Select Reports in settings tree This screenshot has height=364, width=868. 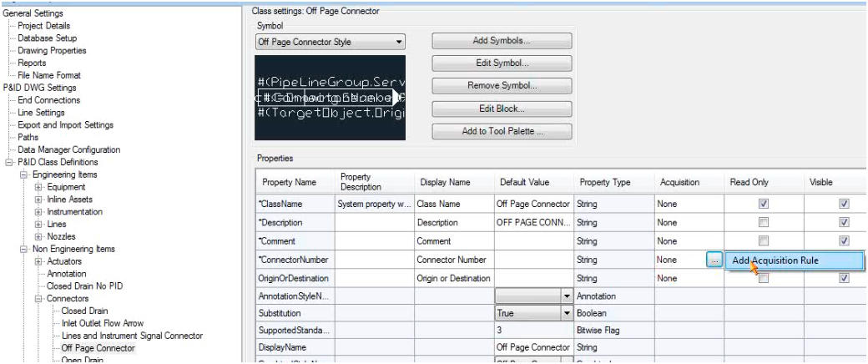(x=32, y=63)
